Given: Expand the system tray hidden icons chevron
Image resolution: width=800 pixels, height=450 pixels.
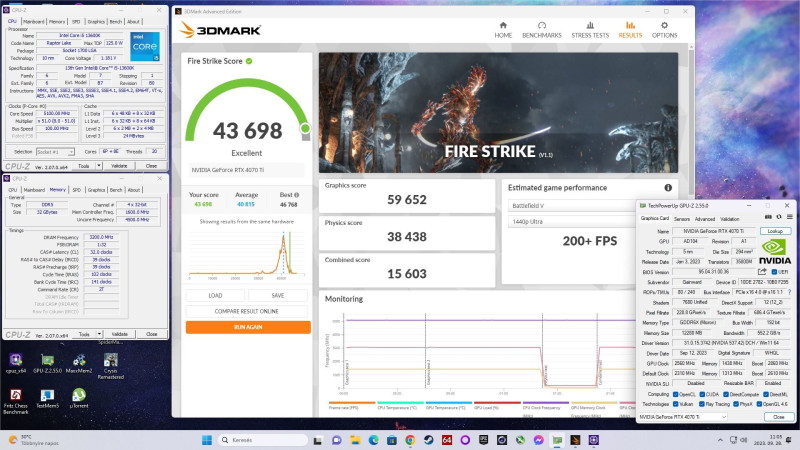Looking at the screenshot, I should click(x=720, y=440).
